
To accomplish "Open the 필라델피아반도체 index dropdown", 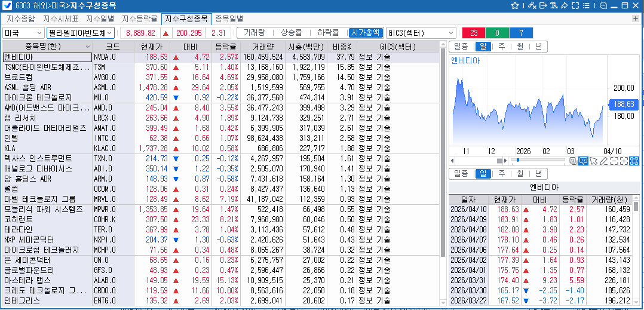I will pyautogui.click(x=81, y=33).
